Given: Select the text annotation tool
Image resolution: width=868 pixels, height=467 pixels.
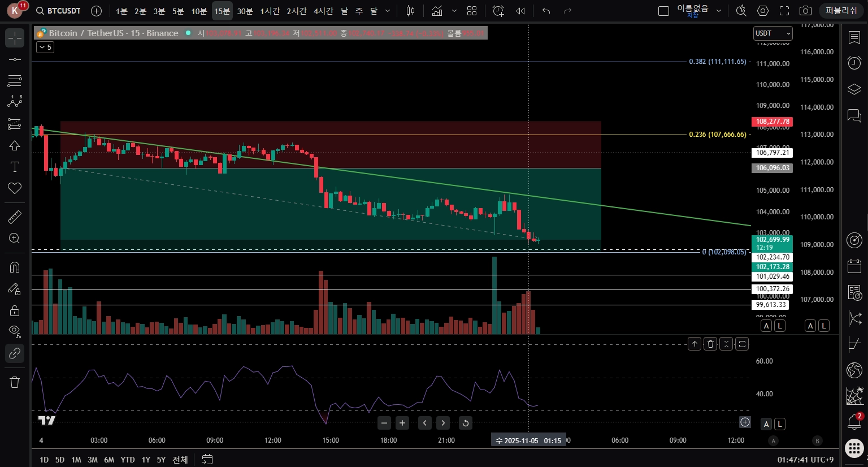Looking at the screenshot, I should pyautogui.click(x=15, y=167).
